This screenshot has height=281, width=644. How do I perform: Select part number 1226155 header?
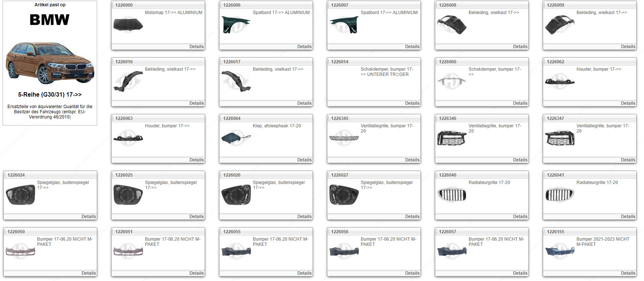(555, 232)
